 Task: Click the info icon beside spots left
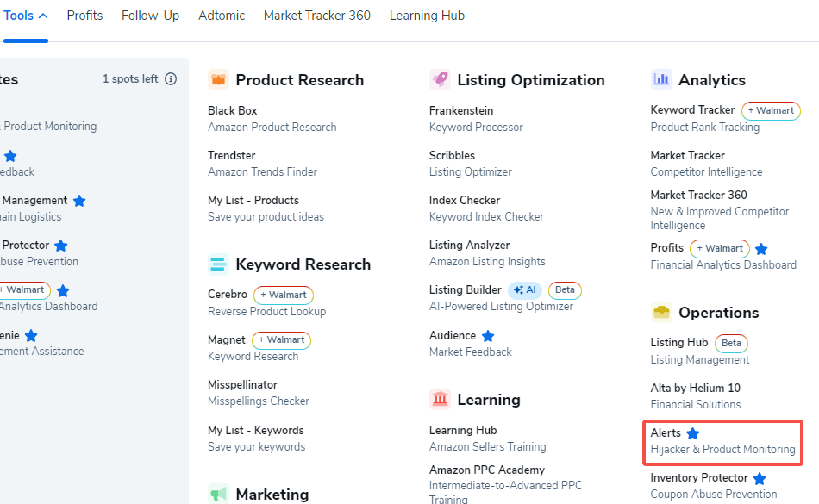coord(171,79)
